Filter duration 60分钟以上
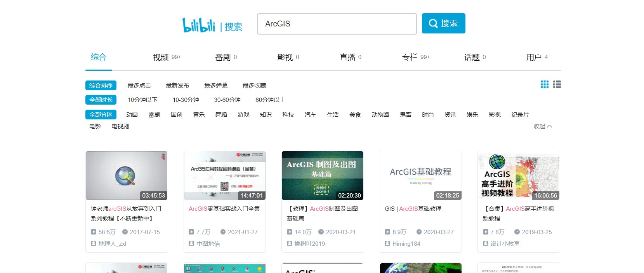 [270, 100]
